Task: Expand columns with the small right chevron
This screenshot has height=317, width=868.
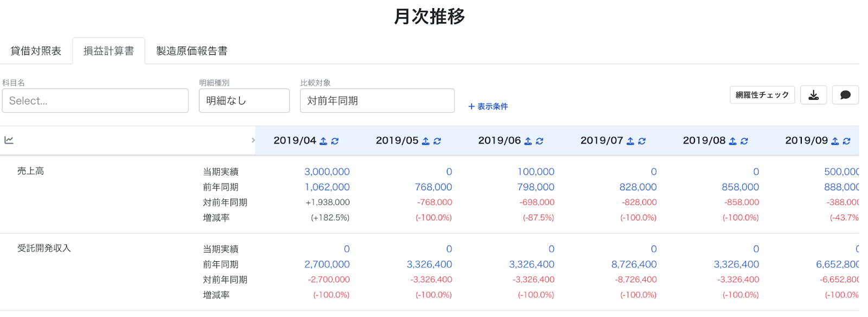Action: coord(253,140)
